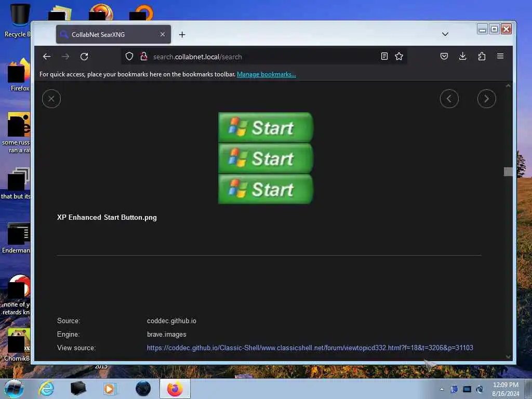Click the coddec.github.io source text
Screen dimensions: 532x399
click(171, 321)
